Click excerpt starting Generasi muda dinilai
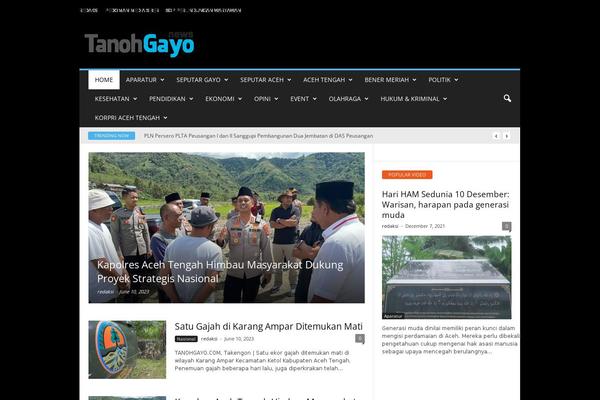 (450, 340)
